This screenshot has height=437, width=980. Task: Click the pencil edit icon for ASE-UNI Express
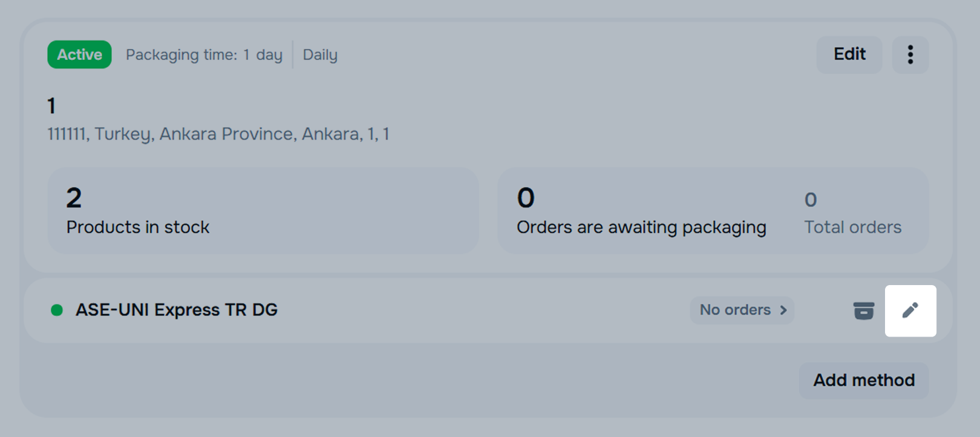(x=910, y=310)
